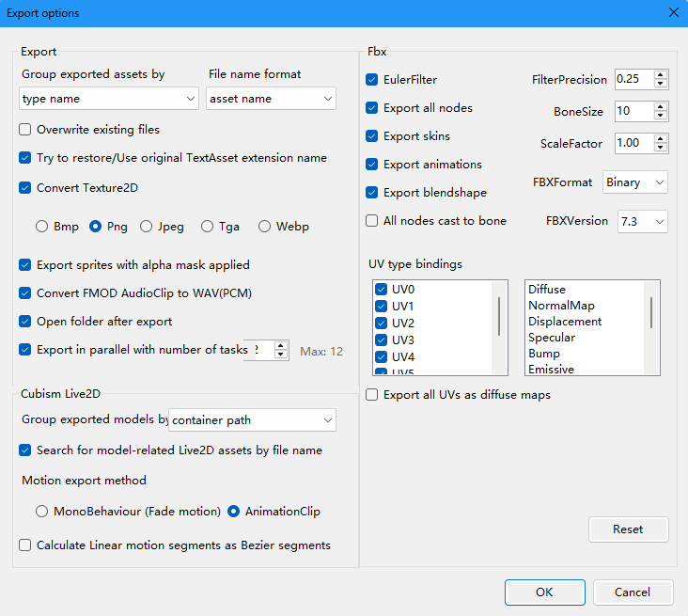Screen dimensions: 688x616
Task: Expand the FBXVersion dropdown
Action: 642,222
